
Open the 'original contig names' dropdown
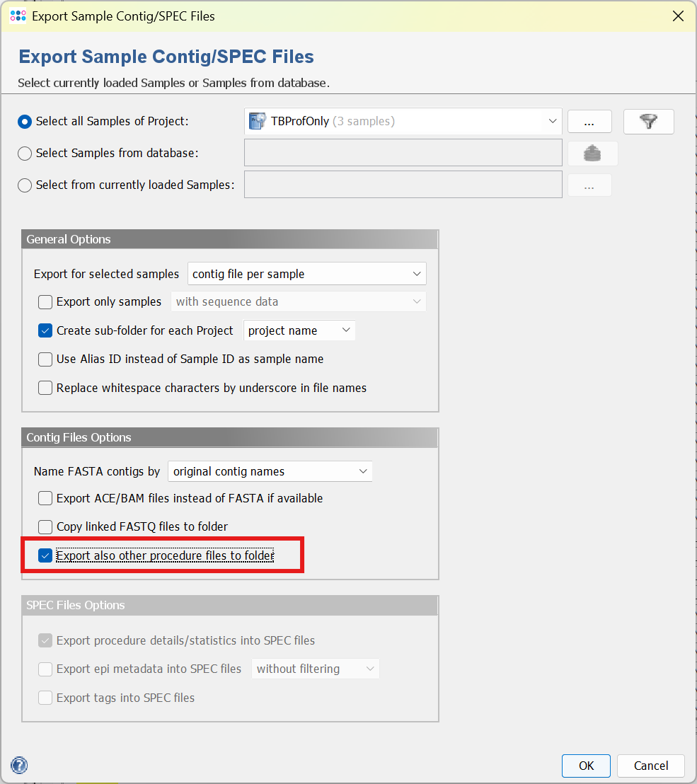coord(270,471)
